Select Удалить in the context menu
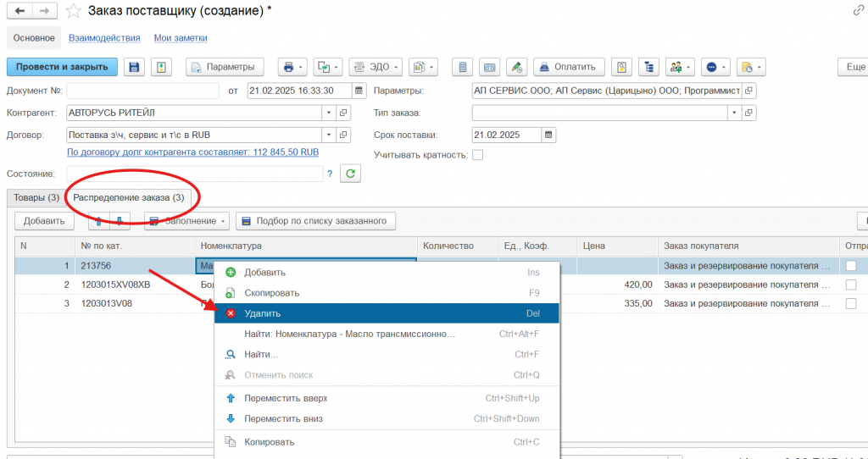Screen dimensions: 868x459 point(387,313)
